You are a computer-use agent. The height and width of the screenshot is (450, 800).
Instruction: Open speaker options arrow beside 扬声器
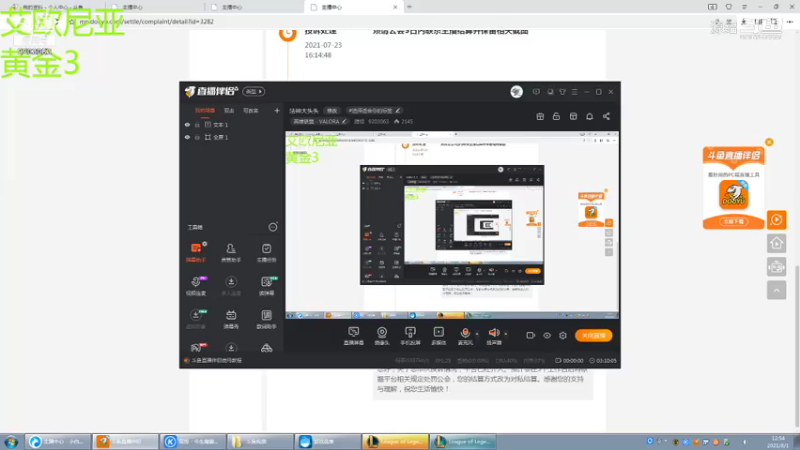point(506,334)
